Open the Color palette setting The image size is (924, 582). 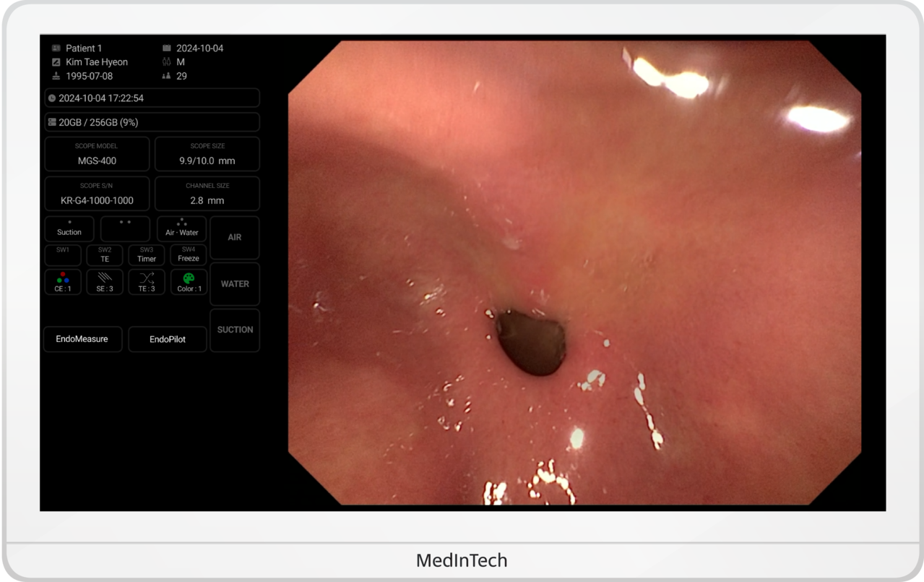point(189,282)
